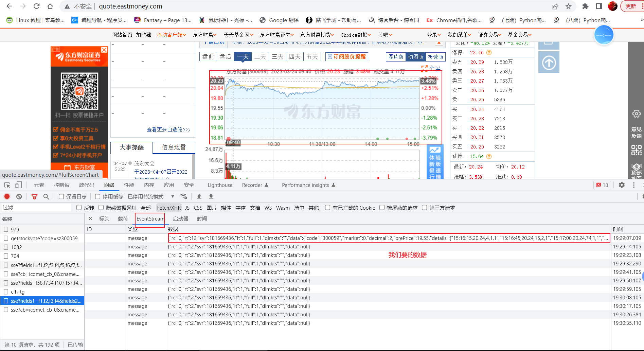Select the DevTools inspect element tool
This screenshot has height=351, width=644.
[7, 185]
